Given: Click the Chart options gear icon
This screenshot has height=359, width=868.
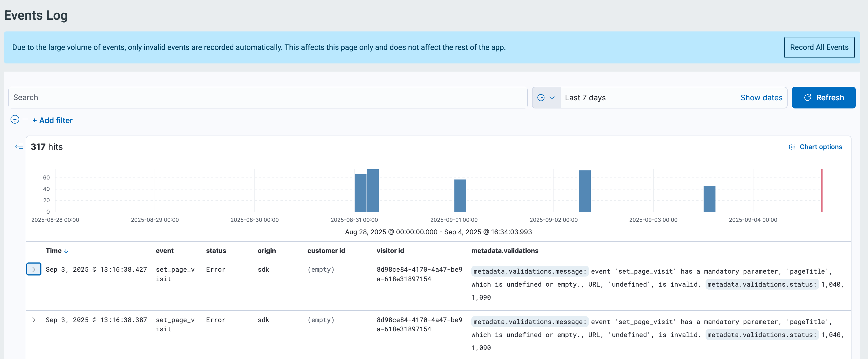Looking at the screenshot, I should click(x=792, y=147).
